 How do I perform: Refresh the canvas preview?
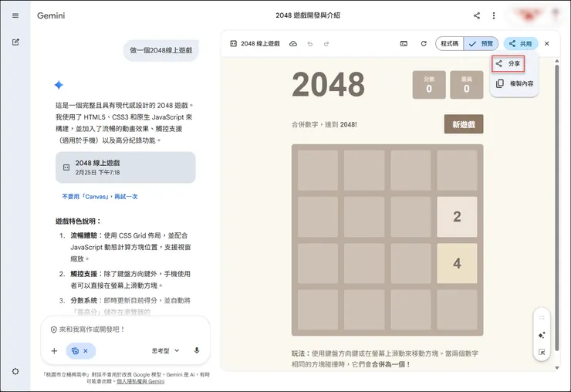point(424,44)
